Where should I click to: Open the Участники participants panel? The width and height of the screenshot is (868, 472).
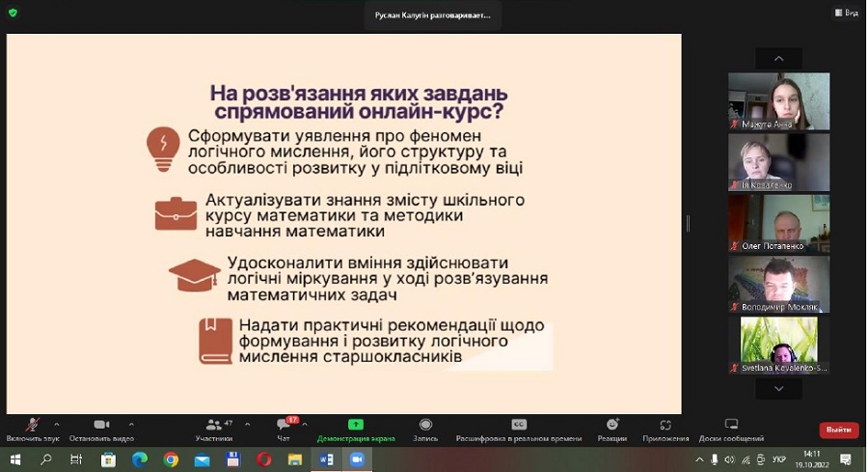[213, 429]
